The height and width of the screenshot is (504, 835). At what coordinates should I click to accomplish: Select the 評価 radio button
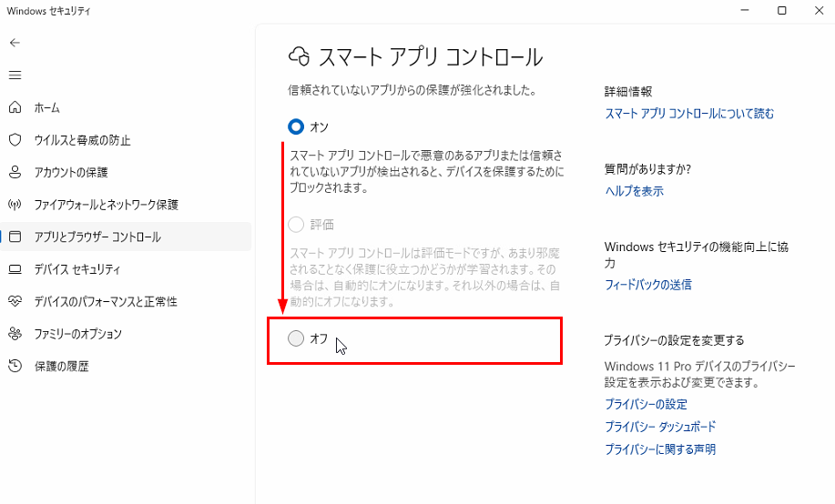pyautogui.click(x=296, y=224)
